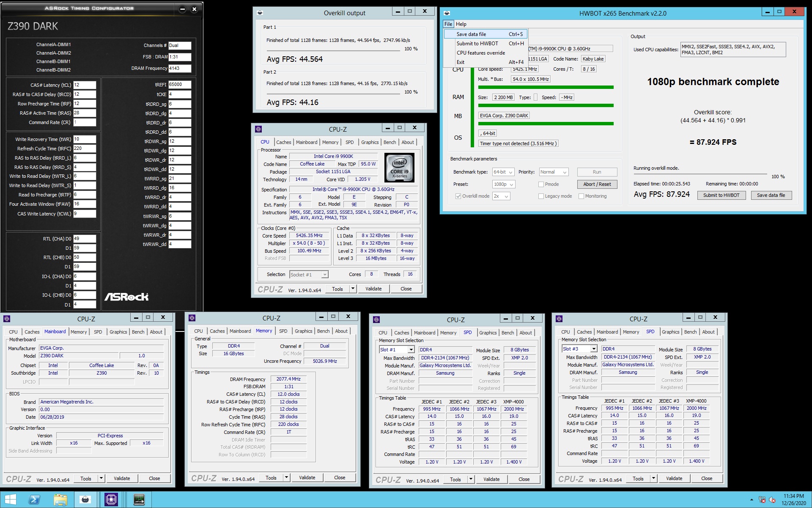Image resolution: width=812 pixels, height=508 pixels.
Task: Open the Windows Start menu
Action: tap(10, 500)
